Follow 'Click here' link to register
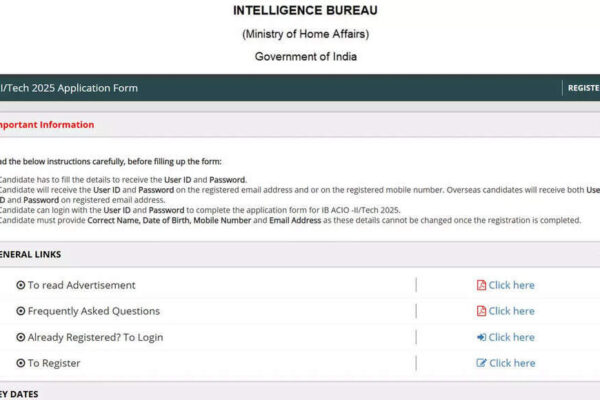Image resolution: width=600 pixels, height=400 pixels. click(x=512, y=363)
